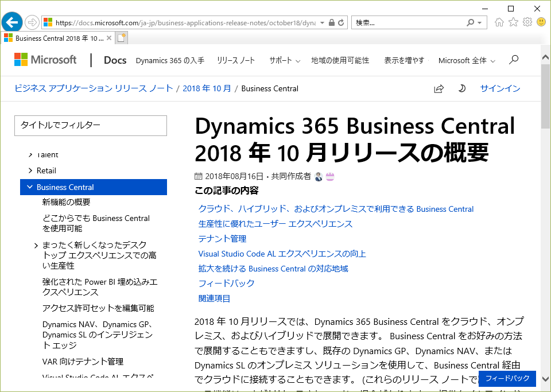The width and height of the screenshot is (551, 392).
Task: Open Visual Studio Code AL エクスペリエンスの向上 link
Action: coord(282,254)
